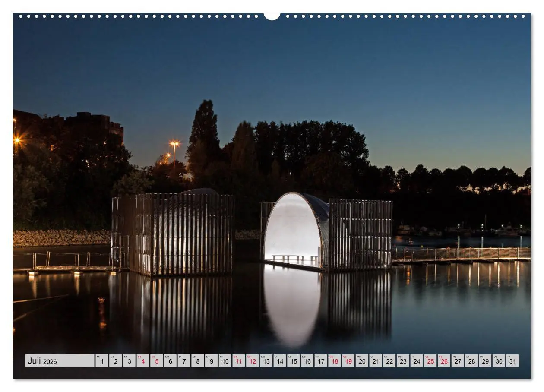544x392 pixels.
Task: Pick date cell 7
Action: [x=184, y=361]
